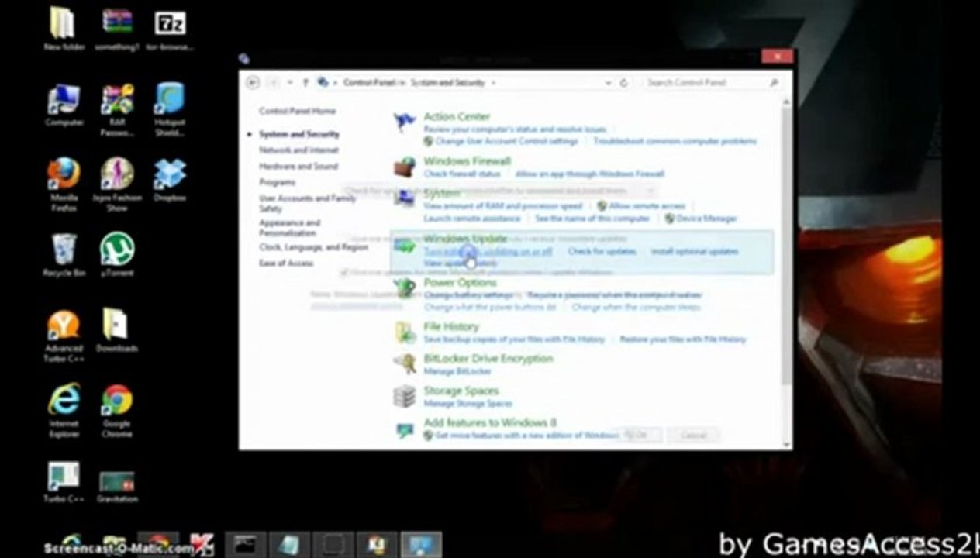Click the Control Panel breadcrumb in address bar
This screenshot has width=980, height=558.
tap(368, 82)
